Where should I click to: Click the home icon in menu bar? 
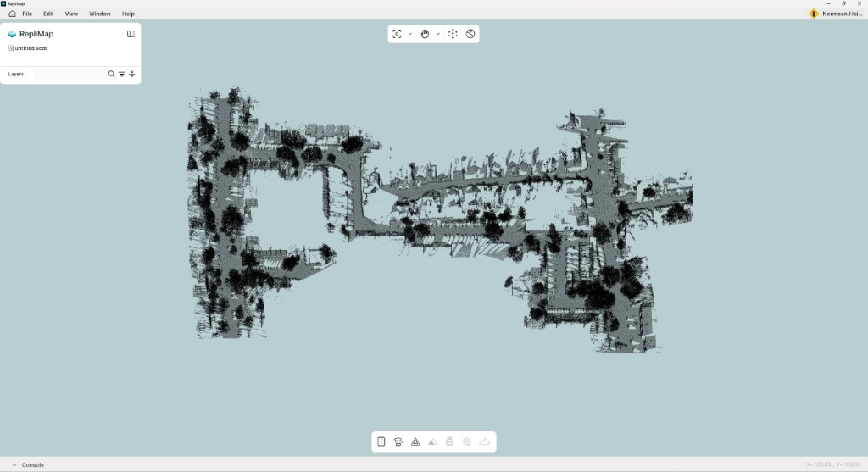click(x=12, y=14)
